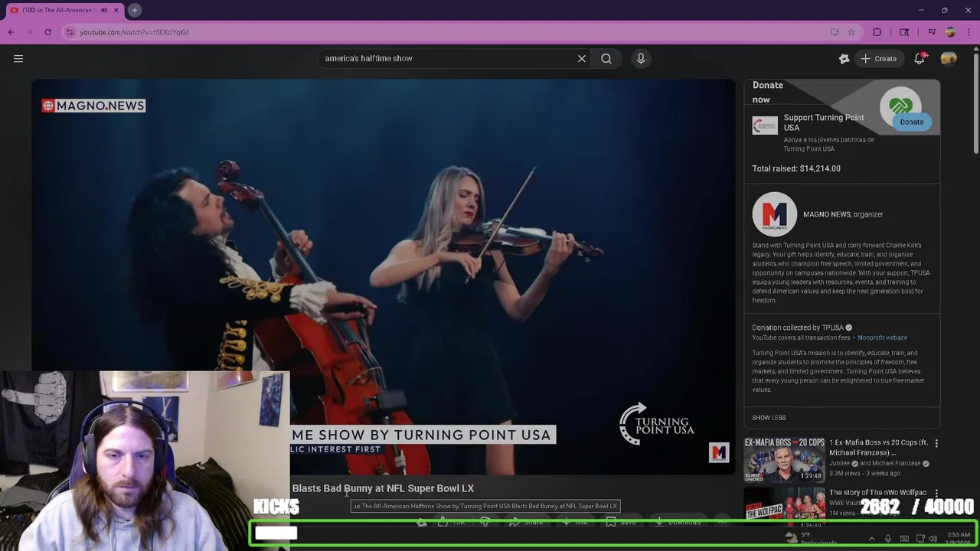Open the YouTube guide hamburger menu

click(18, 58)
